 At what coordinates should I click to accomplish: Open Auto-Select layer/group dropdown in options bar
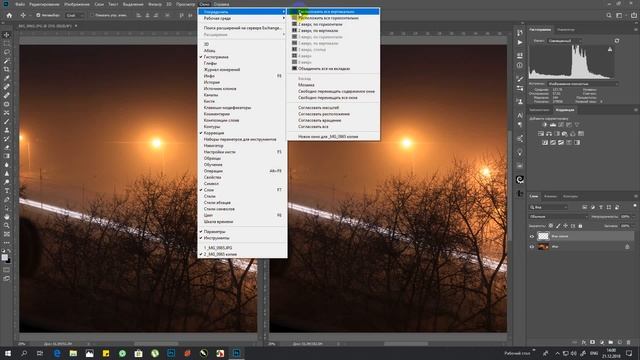pyautogui.click(x=75, y=15)
